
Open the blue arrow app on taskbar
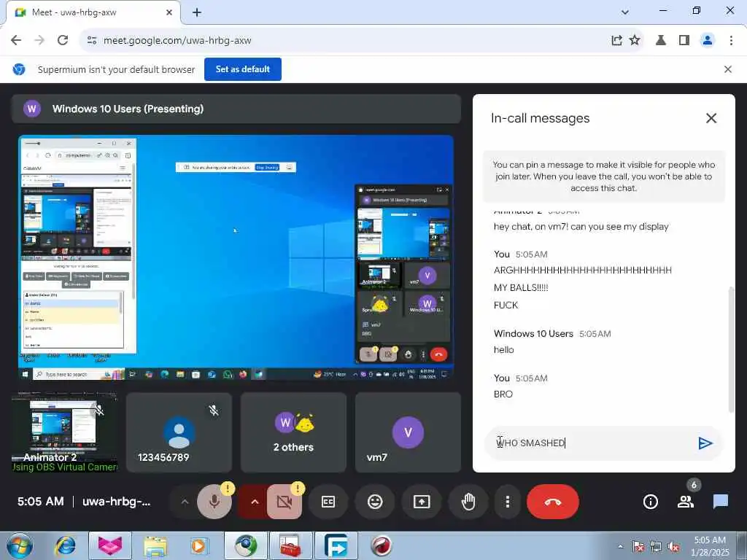[x=336, y=545]
